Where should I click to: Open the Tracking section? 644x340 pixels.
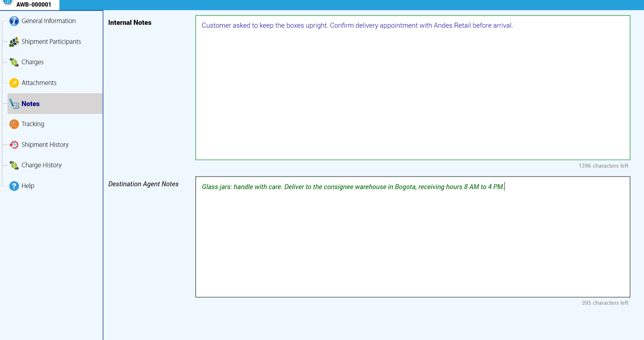[33, 124]
